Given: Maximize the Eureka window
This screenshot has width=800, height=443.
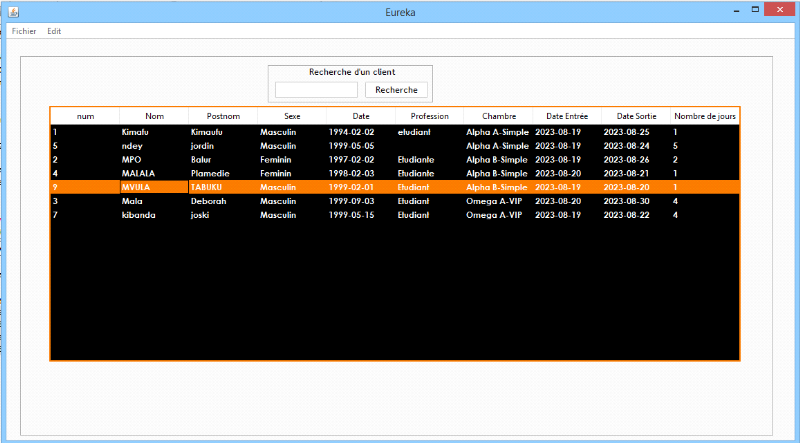Looking at the screenshot, I should coord(754,10).
